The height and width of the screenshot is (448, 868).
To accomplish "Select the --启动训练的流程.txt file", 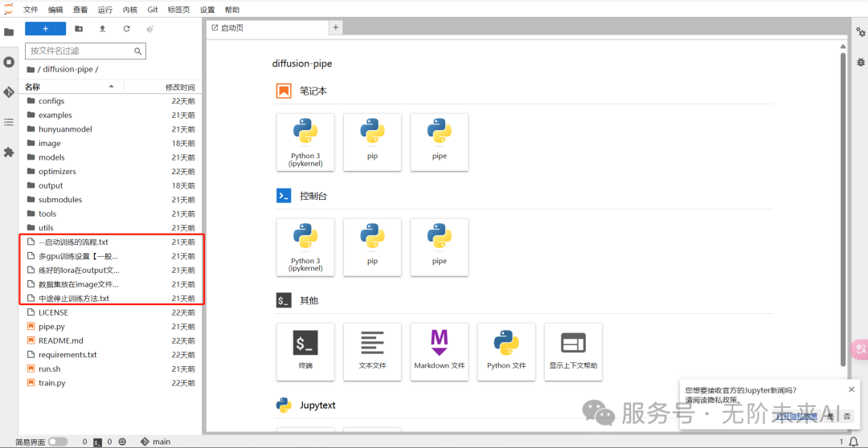I will tap(111, 242).
